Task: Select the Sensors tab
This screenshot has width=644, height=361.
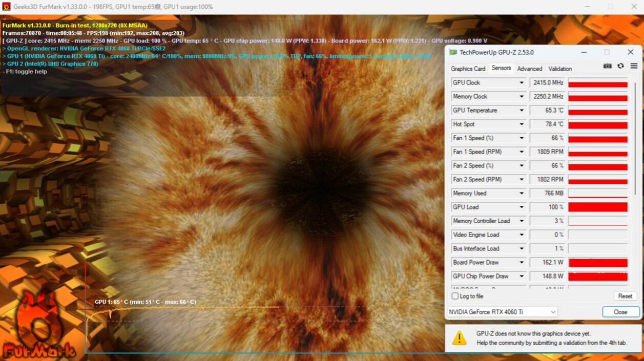Action: pos(501,68)
